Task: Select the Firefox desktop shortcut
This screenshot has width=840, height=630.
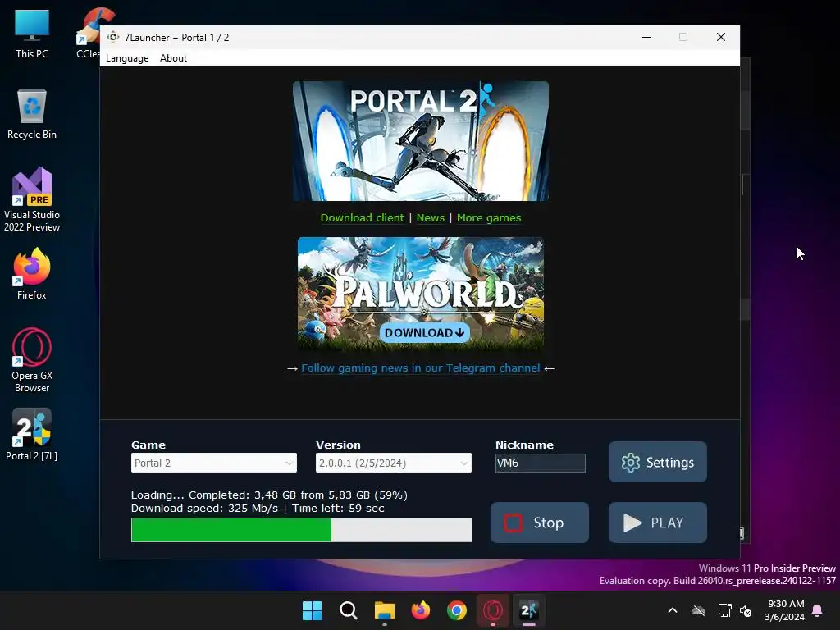Action: pyautogui.click(x=32, y=274)
